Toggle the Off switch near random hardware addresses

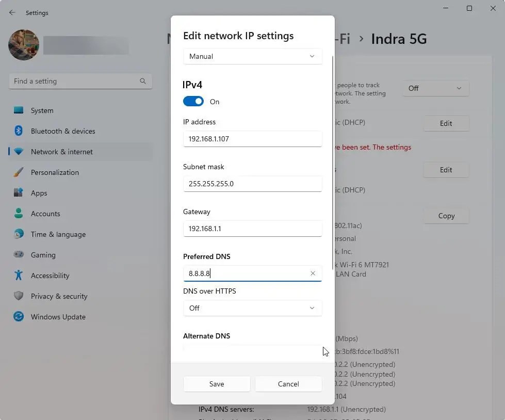435,88
